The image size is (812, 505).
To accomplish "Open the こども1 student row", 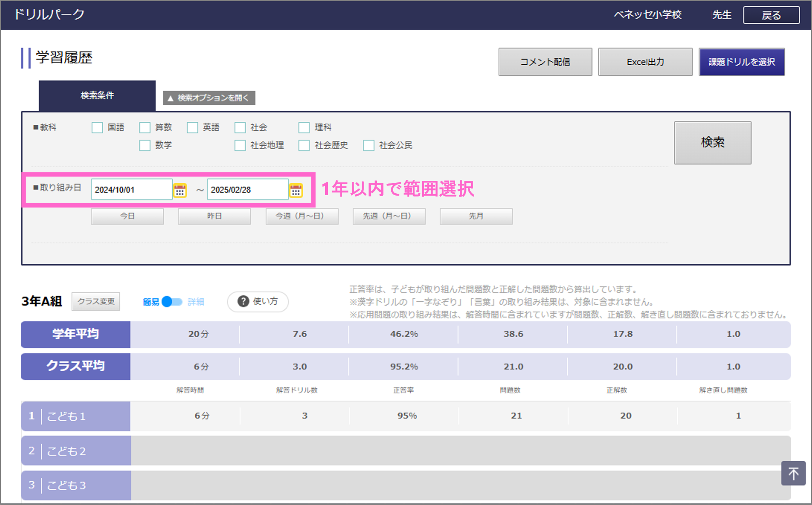I will click(406, 416).
